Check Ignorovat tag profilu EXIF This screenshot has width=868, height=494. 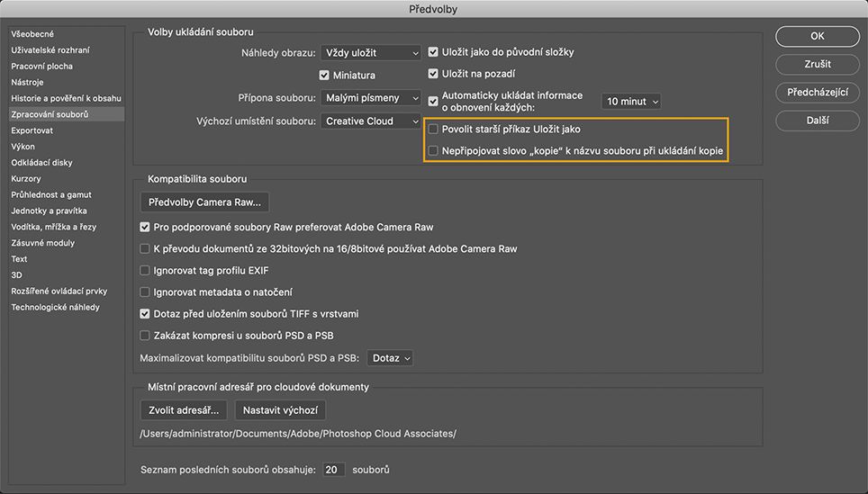tap(145, 270)
